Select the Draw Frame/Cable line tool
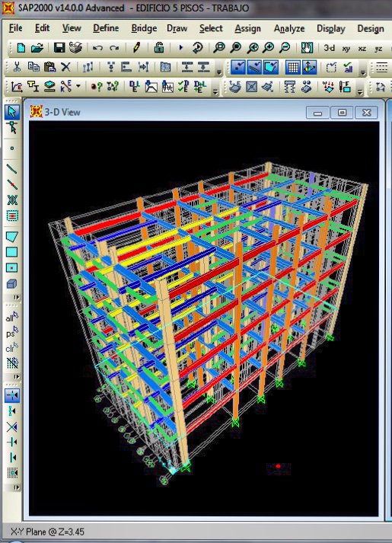This screenshot has height=543, width=392. tap(11, 168)
